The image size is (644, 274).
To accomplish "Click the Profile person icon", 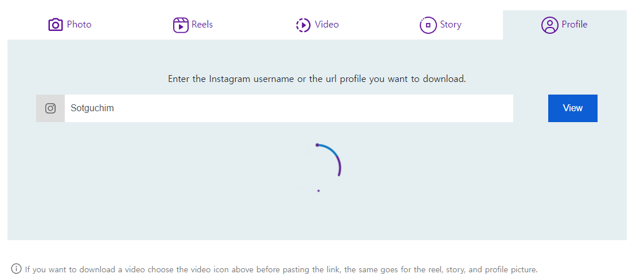I will pyautogui.click(x=549, y=25).
